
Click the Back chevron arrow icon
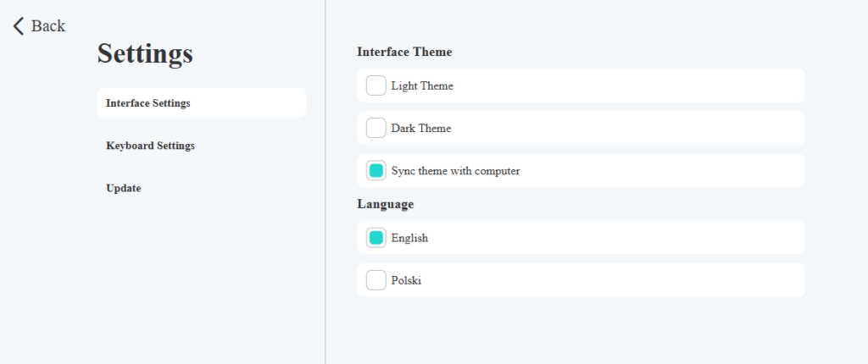tap(19, 26)
